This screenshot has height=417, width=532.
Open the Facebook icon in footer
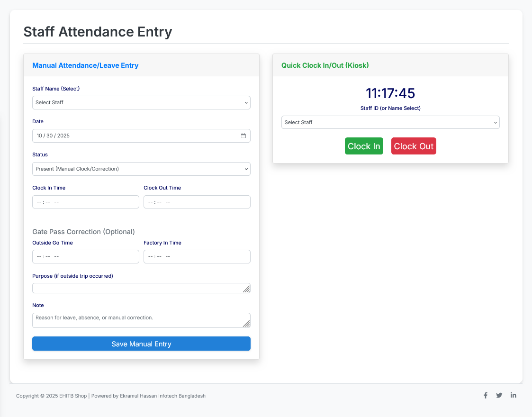(486, 396)
